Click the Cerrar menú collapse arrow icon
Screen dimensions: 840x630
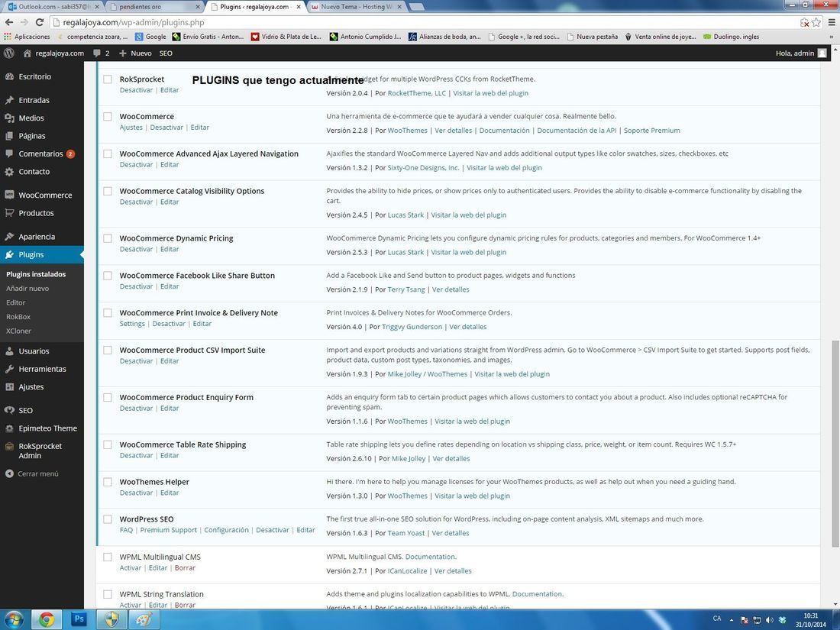[x=9, y=473]
